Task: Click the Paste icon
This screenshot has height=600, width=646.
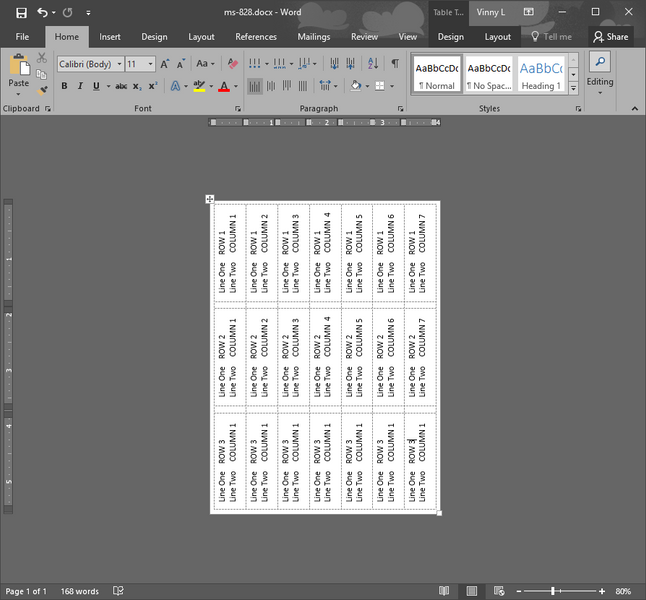Action: tap(18, 70)
